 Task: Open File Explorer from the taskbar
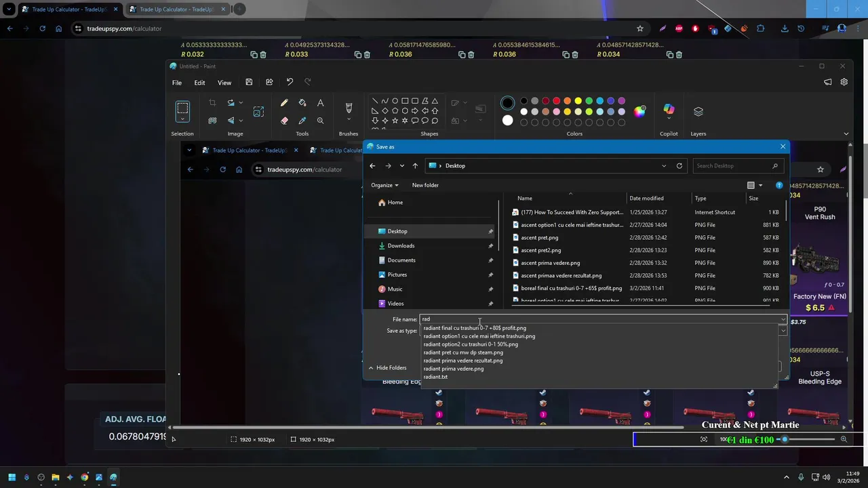[x=56, y=477]
